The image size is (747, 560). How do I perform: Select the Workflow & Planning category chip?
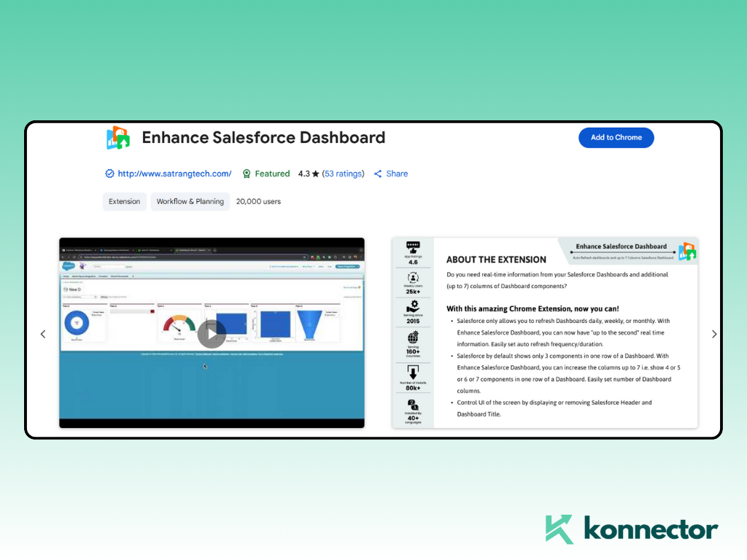tap(190, 201)
